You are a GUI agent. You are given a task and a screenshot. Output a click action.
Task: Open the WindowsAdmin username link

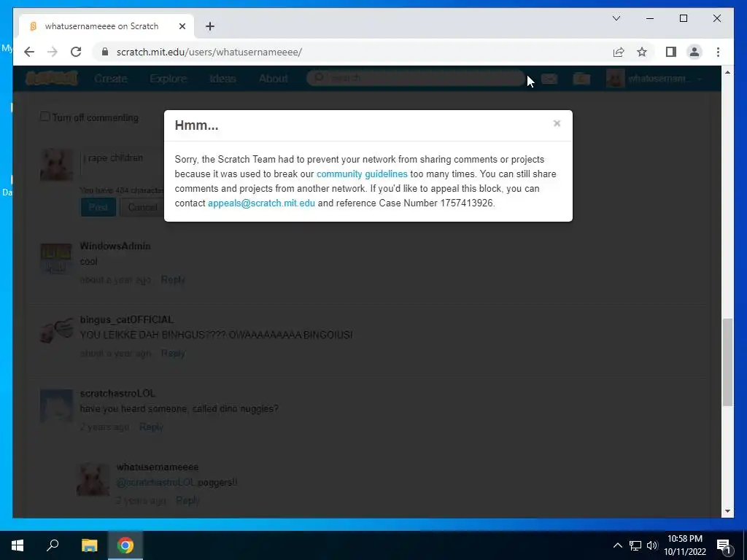tap(115, 246)
